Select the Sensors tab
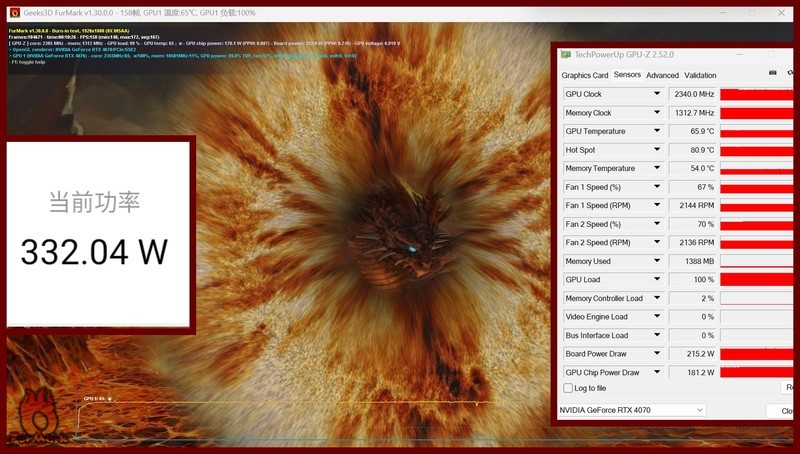Image resolution: width=800 pixels, height=454 pixels. [627, 75]
